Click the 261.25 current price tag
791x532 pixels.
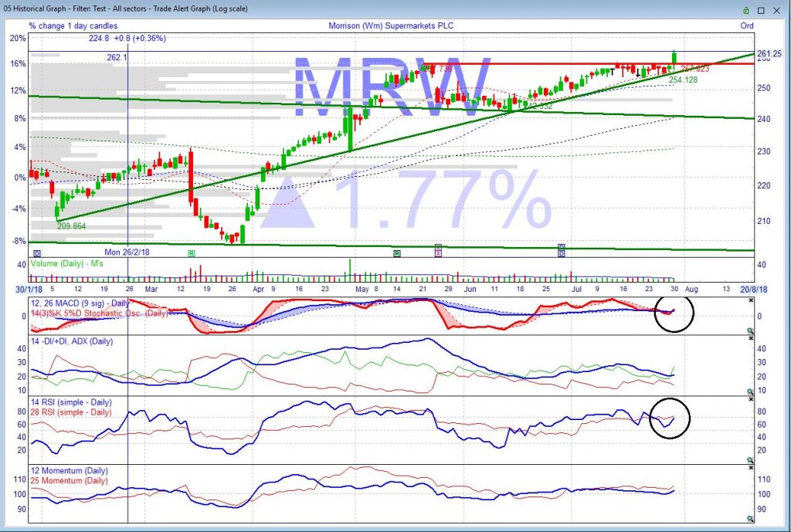(x=769, y=54)
